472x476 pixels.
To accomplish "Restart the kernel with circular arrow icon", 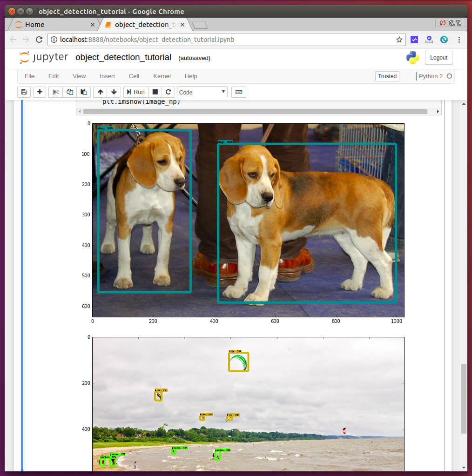I will click(x=169, y=92).
